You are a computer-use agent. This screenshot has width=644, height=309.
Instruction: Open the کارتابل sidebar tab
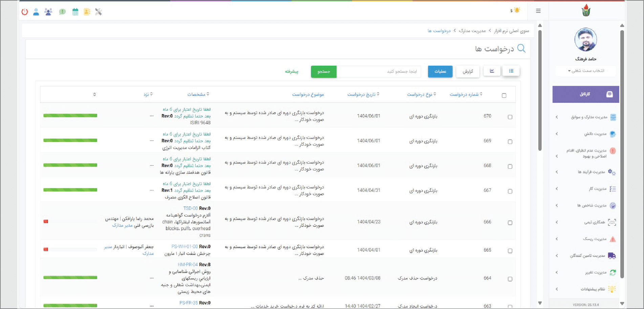(x=585, y=94)
